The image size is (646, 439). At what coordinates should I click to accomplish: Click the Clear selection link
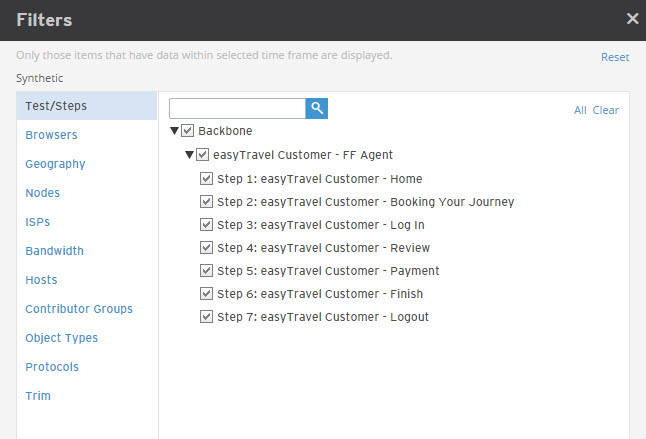pos(606,110)
